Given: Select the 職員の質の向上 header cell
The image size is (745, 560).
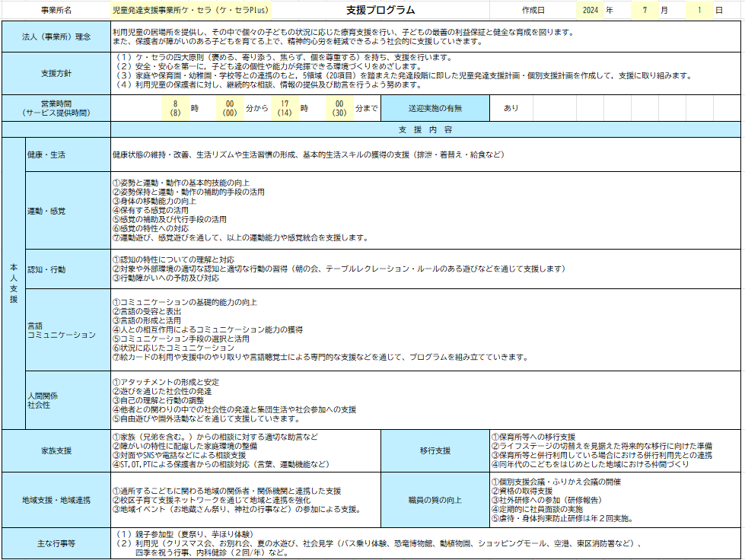Looking at the screenshot, I should [x=435, y=500].
